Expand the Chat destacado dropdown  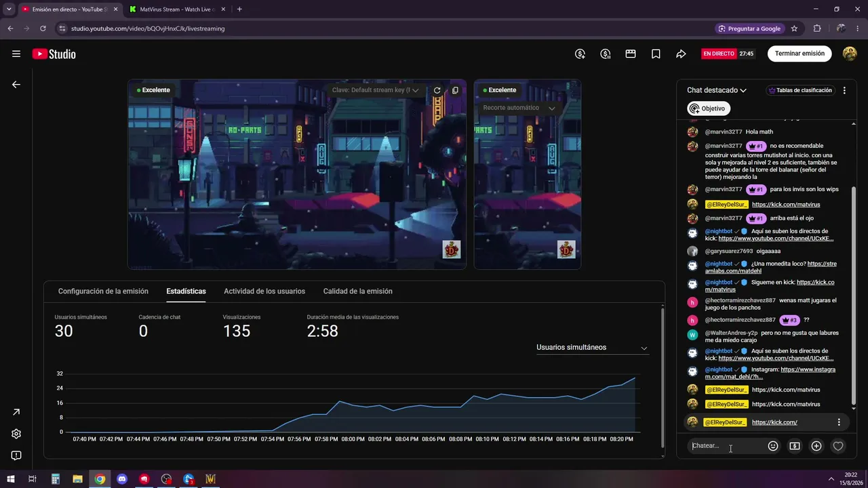pos(716,90)
